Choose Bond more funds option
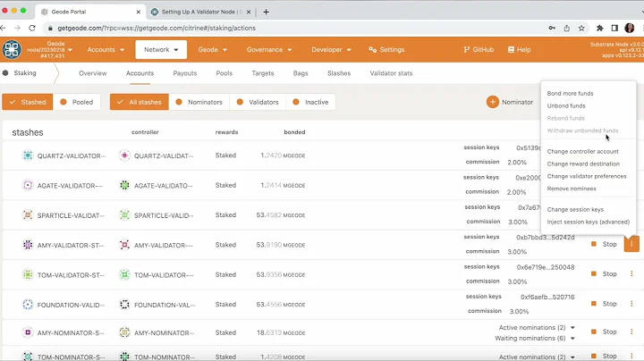The height and width of the screenshot is (361, 644). click(570, 94)
